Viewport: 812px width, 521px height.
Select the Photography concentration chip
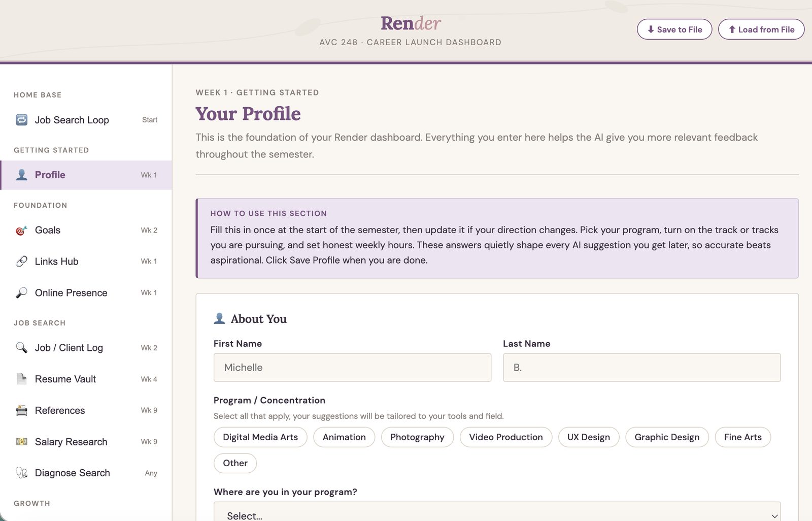point(417,437)
